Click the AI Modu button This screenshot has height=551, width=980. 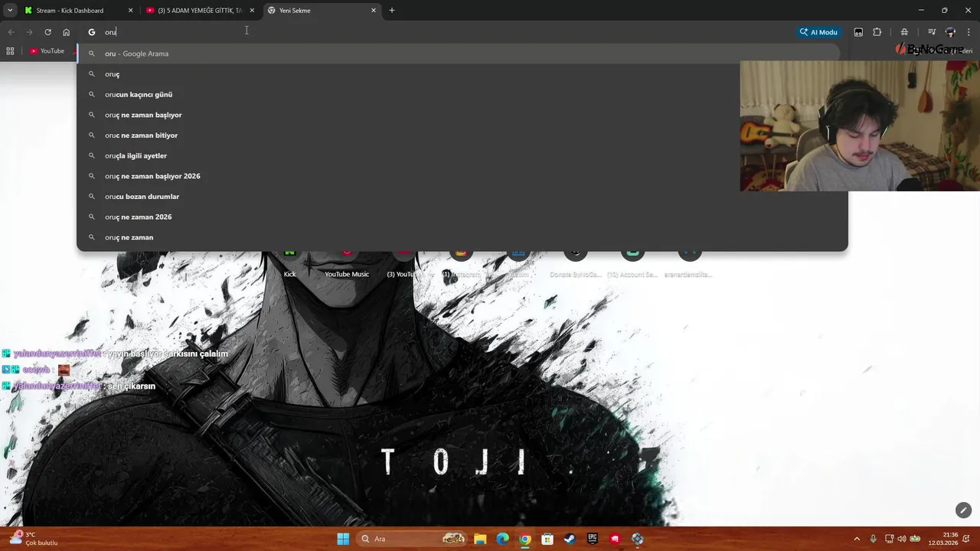click(818, 32)
